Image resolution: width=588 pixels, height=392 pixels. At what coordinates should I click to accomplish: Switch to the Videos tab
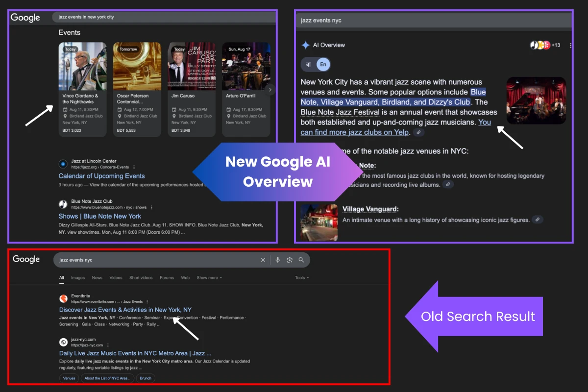(x=116, y=278)
